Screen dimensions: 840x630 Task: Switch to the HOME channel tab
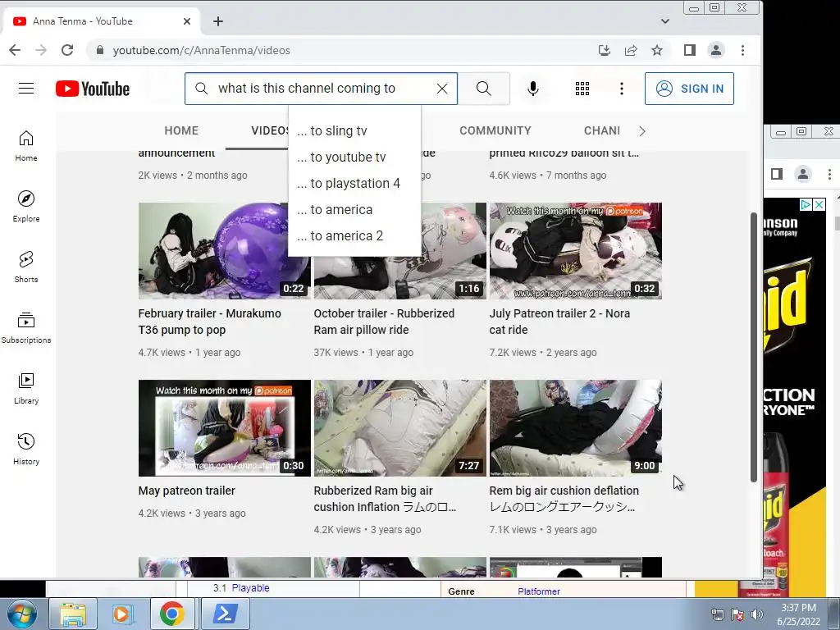coord(181,130)
